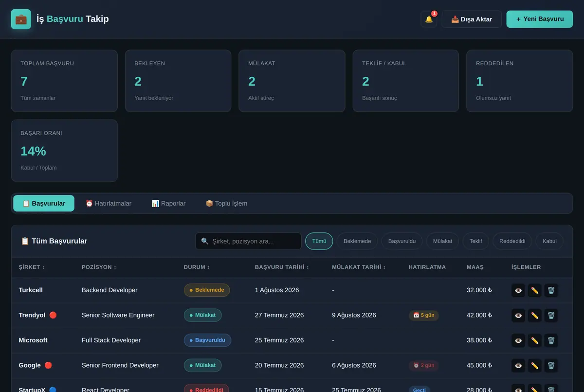
Task: Toggle the Mülakat filter chip beside the search box
Action: [x=442, y=241]
